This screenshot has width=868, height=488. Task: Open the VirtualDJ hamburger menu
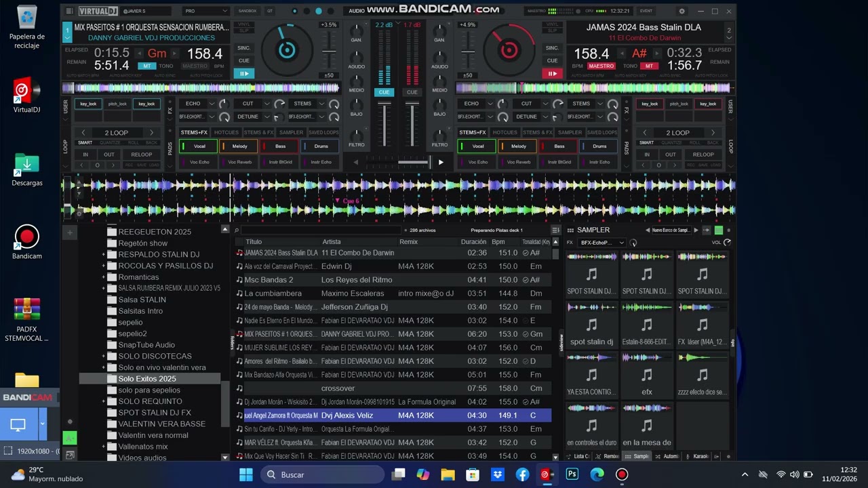[x=70, y=11]
